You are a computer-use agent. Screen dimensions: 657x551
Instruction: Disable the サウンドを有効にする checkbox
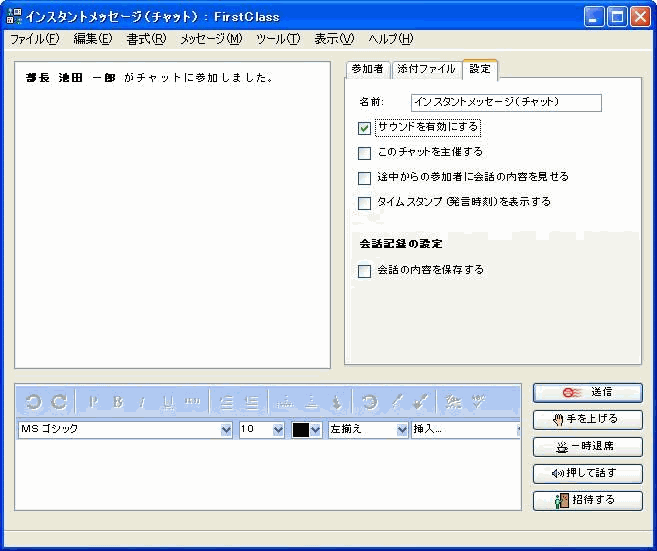(365, 128)
